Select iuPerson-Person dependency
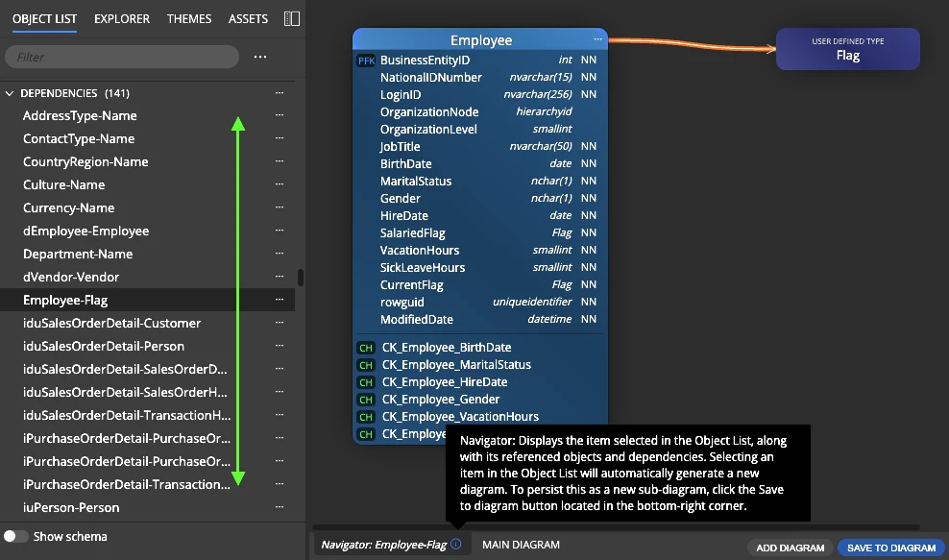 [x=71, y=507]
